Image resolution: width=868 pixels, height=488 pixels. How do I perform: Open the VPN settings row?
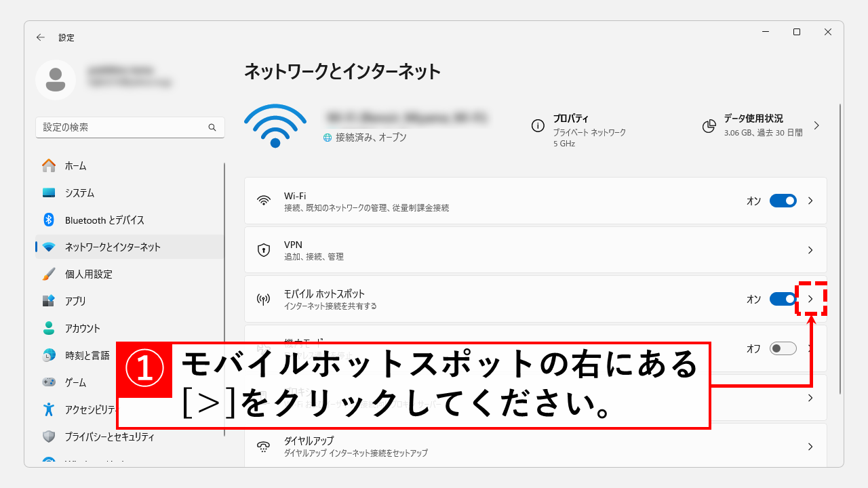pos(536,250)
